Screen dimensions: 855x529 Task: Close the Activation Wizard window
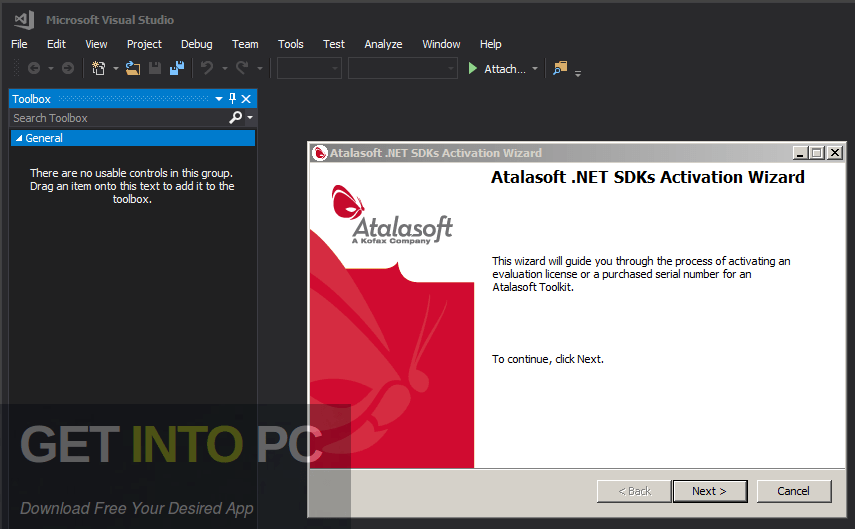(x=835, y=153)
